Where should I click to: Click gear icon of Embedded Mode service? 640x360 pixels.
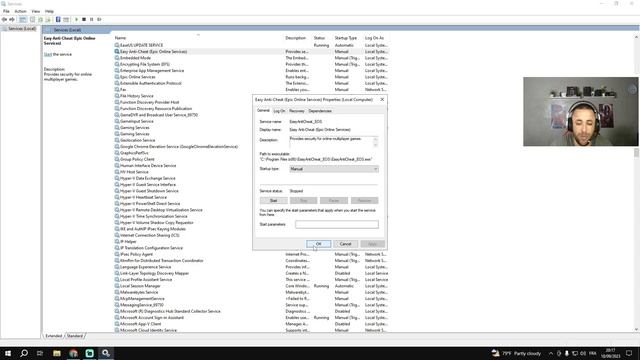point(117,58)
